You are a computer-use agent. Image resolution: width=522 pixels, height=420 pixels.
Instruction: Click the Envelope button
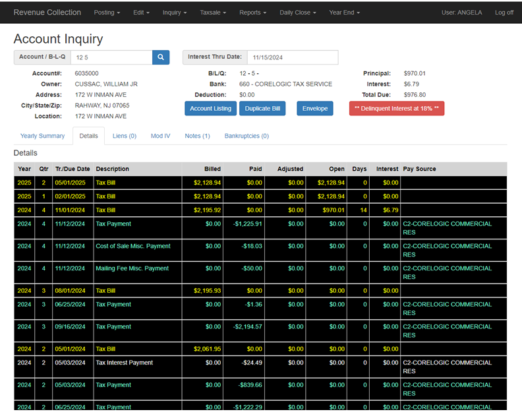pos(315,109)
